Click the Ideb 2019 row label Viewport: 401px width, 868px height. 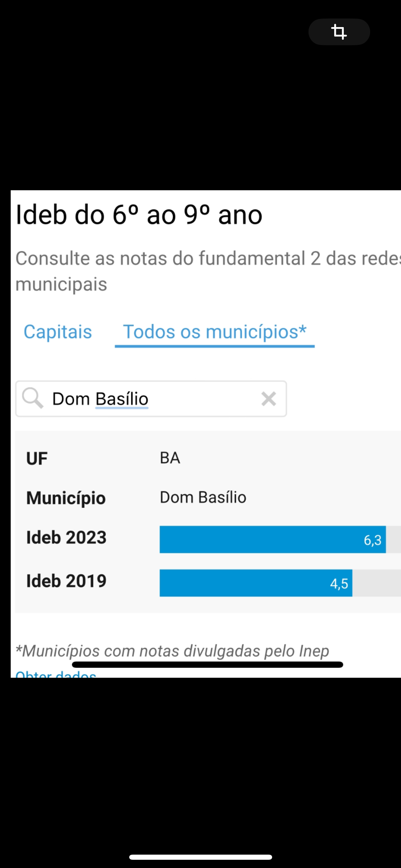coord(66,581)
